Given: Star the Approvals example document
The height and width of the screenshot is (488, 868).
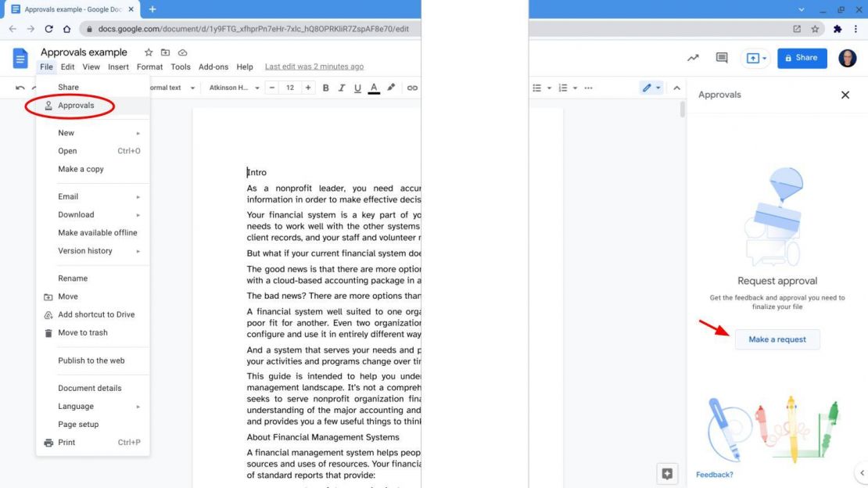Looking at the screenshot, I should 147,52.
